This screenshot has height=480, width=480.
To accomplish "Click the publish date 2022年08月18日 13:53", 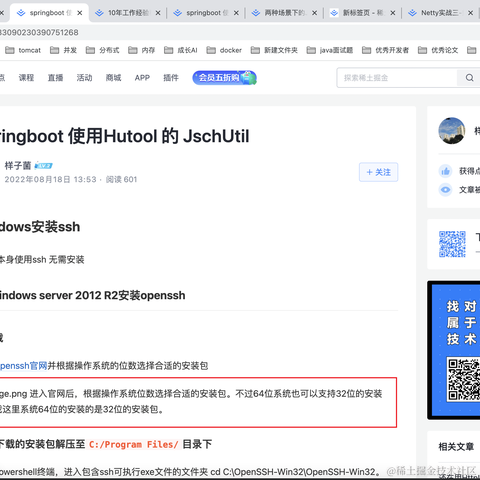I will pyautogui.click(x=50, y=179).
